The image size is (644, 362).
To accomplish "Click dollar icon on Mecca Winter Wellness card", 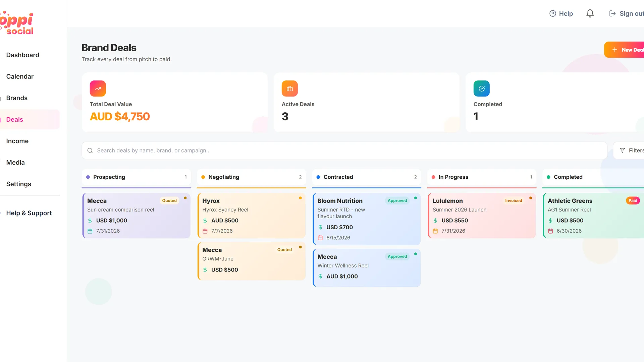I will coord(320,277).
